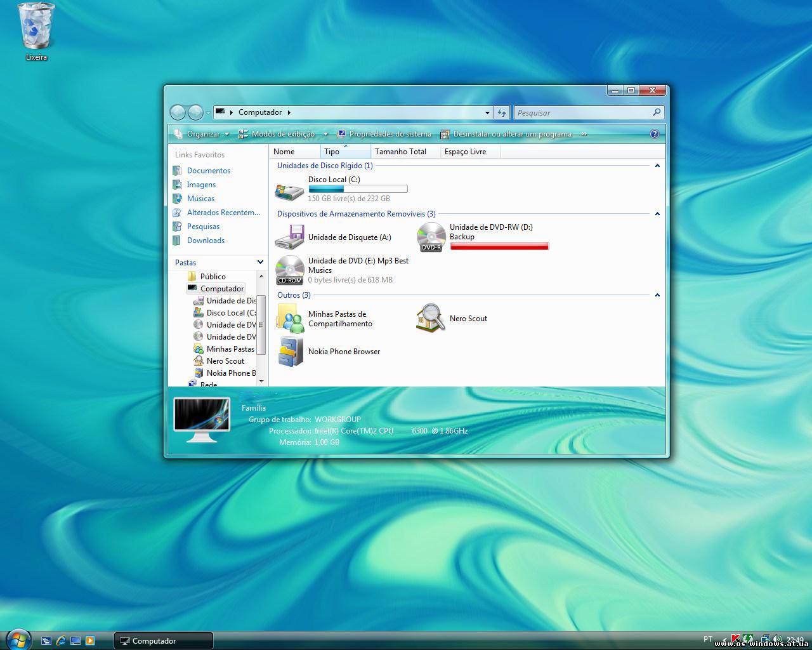This screenshot has height=650, width=812.
Task: Sort by Nome column header
Action: 294,152
